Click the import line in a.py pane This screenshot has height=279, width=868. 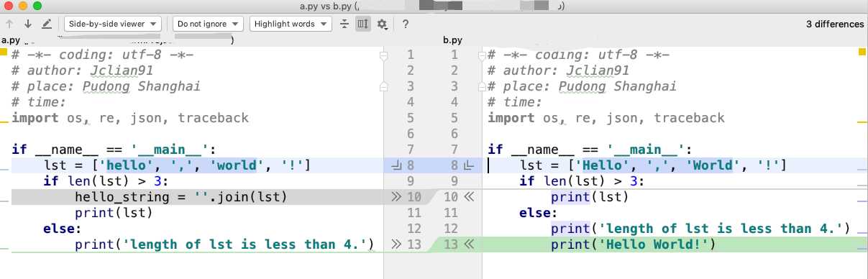130,118
